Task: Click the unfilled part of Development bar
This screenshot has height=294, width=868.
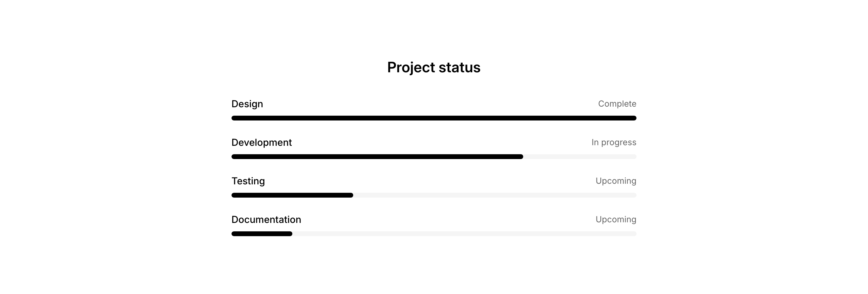Action: [x=580, y=157]
